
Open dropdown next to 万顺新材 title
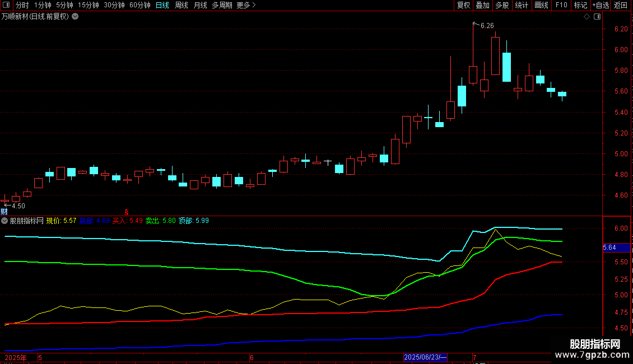pos(75,17)
